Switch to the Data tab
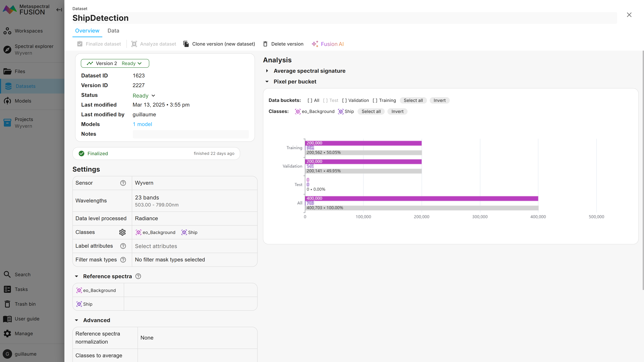 pyautogui.click(x=113, y=31)
